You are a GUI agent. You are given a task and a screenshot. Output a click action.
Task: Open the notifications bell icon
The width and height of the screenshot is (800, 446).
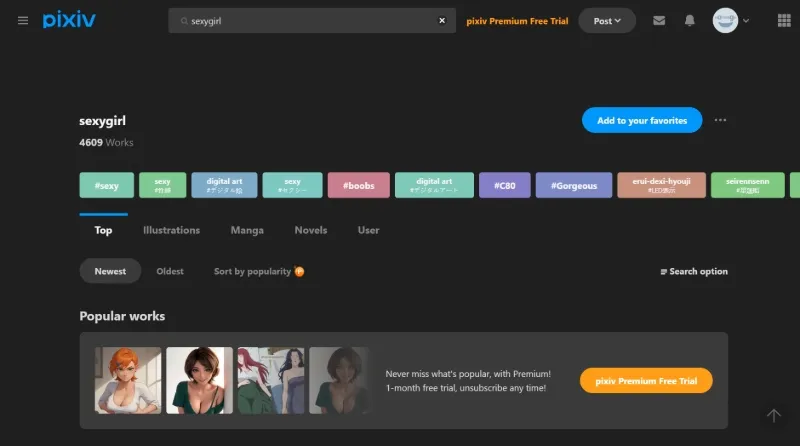point(689,20)
